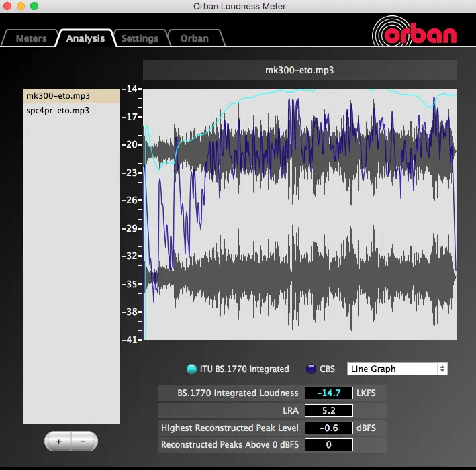The image size is (476, 470).
Task: Switch to the Settings tab
Action: click(x=140, y=38)
